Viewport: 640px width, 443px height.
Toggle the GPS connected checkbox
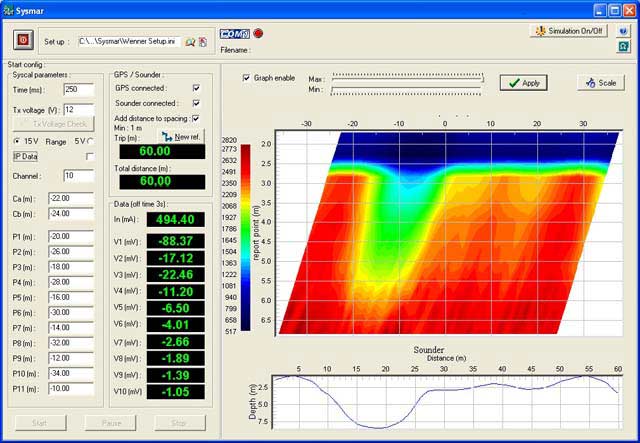click(x=196, y=88)
